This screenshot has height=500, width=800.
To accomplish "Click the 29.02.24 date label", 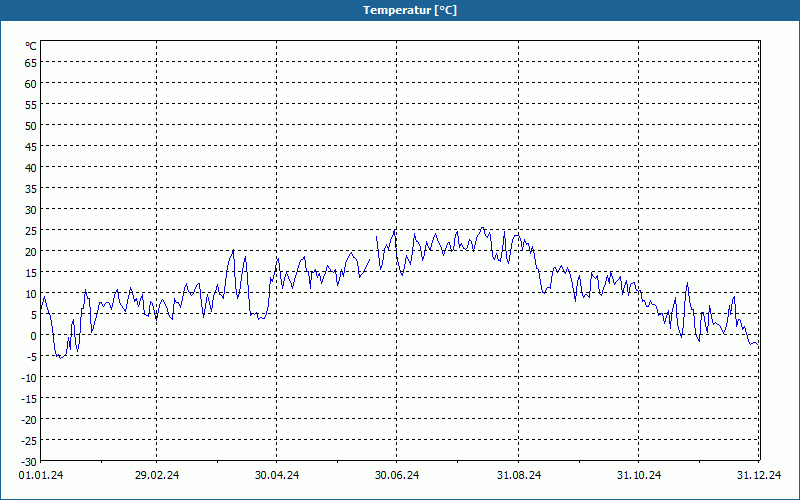I will tap(157, 475).
